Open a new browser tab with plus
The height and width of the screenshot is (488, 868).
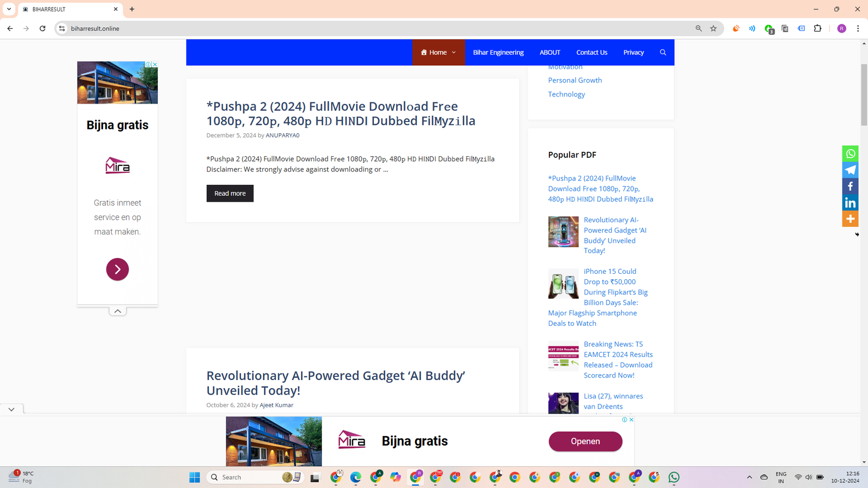[x=132, y=9]
